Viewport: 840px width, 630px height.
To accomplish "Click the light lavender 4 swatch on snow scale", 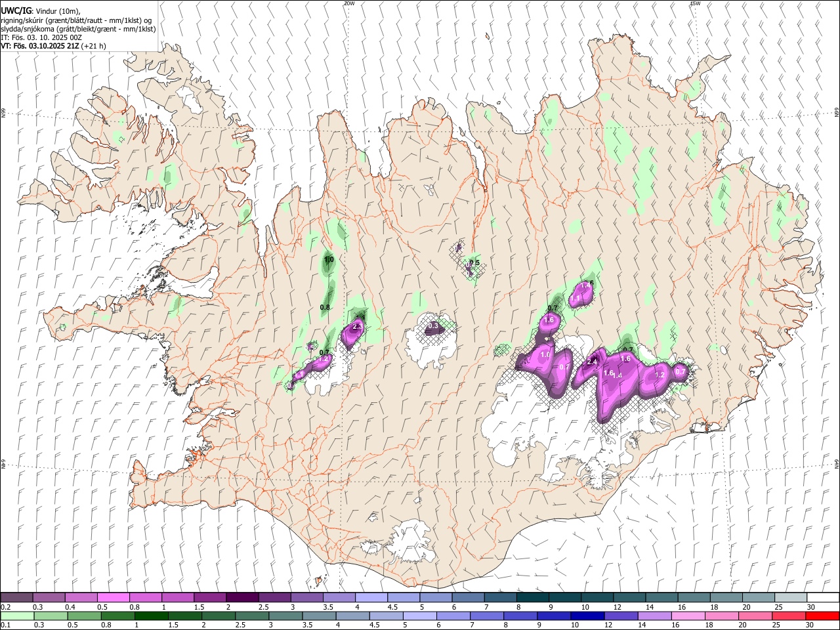I will pos(371,598).
